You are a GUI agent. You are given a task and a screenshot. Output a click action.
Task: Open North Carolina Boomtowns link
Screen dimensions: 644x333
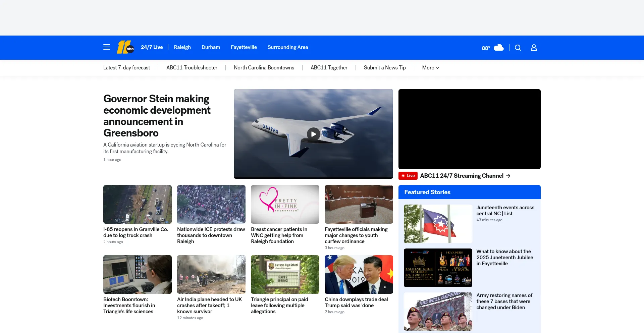[x=264, y=68]
